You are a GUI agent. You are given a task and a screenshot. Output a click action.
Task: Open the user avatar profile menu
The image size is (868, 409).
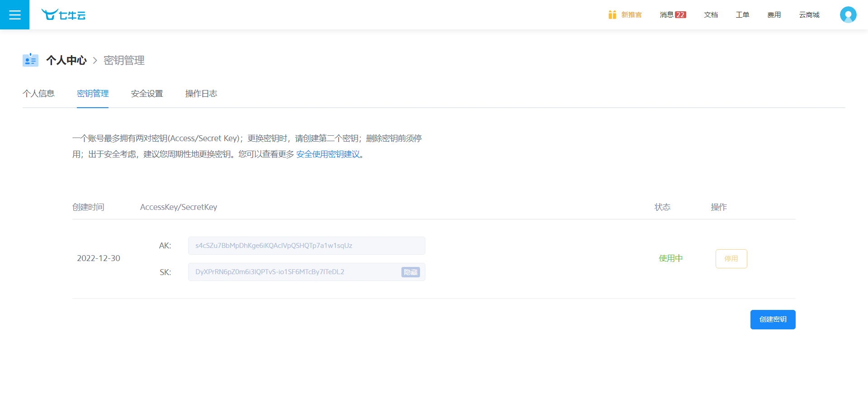pos(848,15)
